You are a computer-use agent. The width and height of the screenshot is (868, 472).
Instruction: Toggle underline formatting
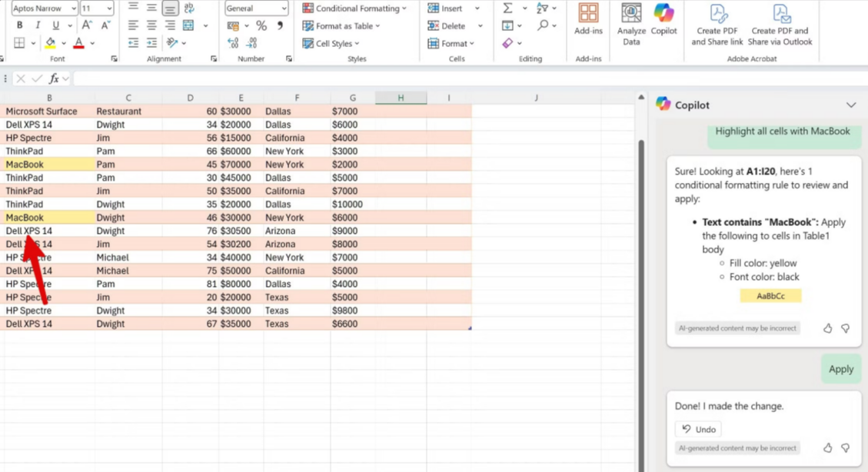(x=55, y=25)
